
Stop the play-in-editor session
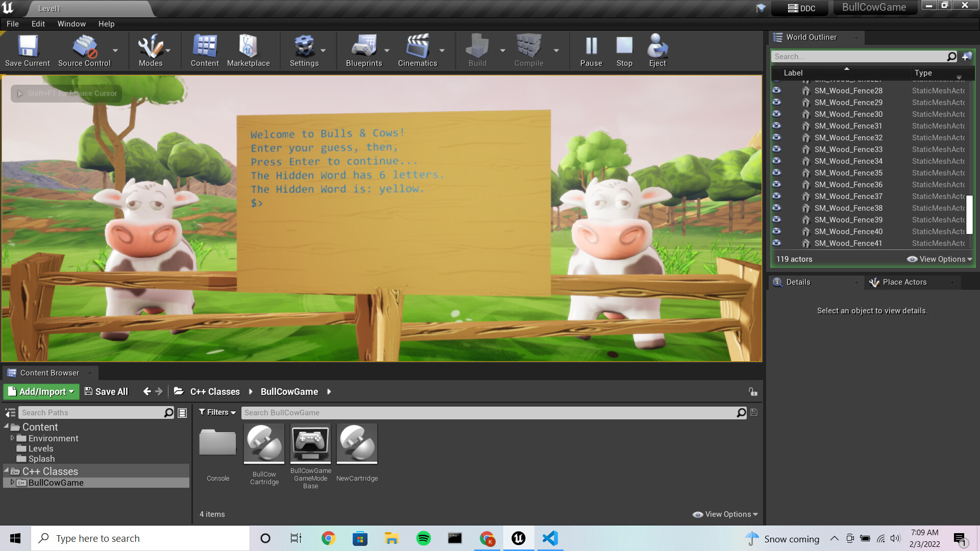pyautogui.click(x=624, y=51)
